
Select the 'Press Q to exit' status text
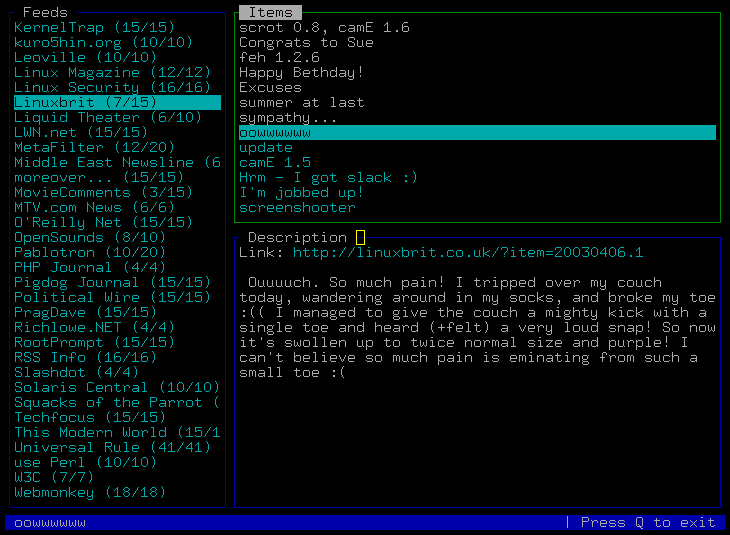[x=648, y=522]
